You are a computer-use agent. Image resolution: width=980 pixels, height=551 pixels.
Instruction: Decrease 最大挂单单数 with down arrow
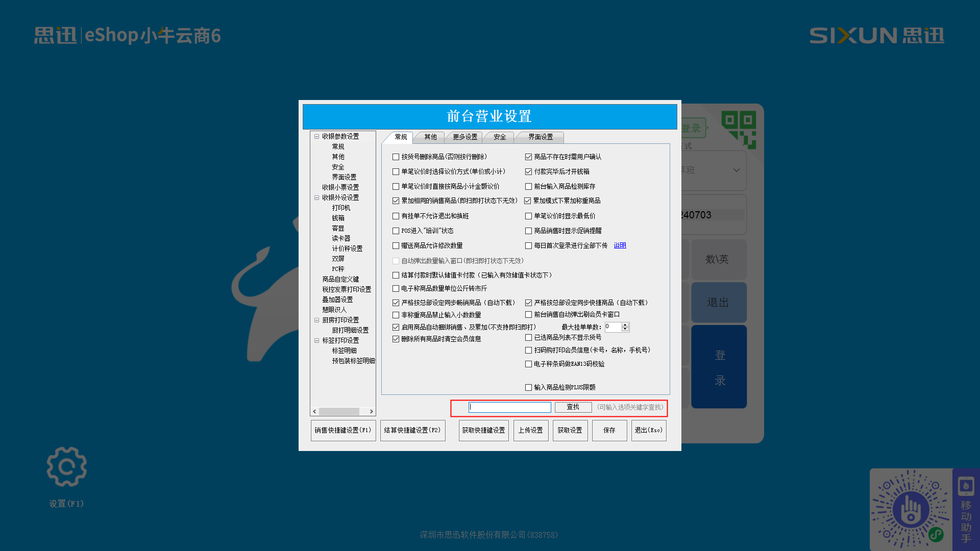[x=625, y=329]
